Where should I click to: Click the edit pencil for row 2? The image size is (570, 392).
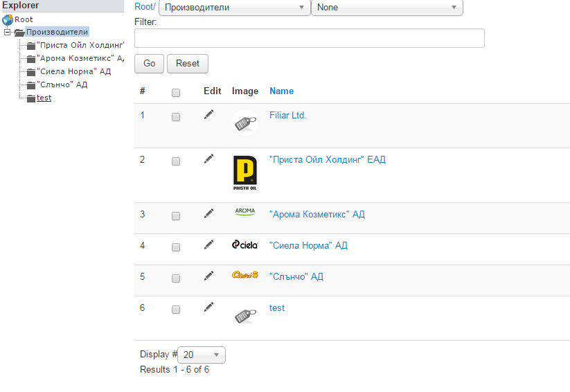coord(208,159)
